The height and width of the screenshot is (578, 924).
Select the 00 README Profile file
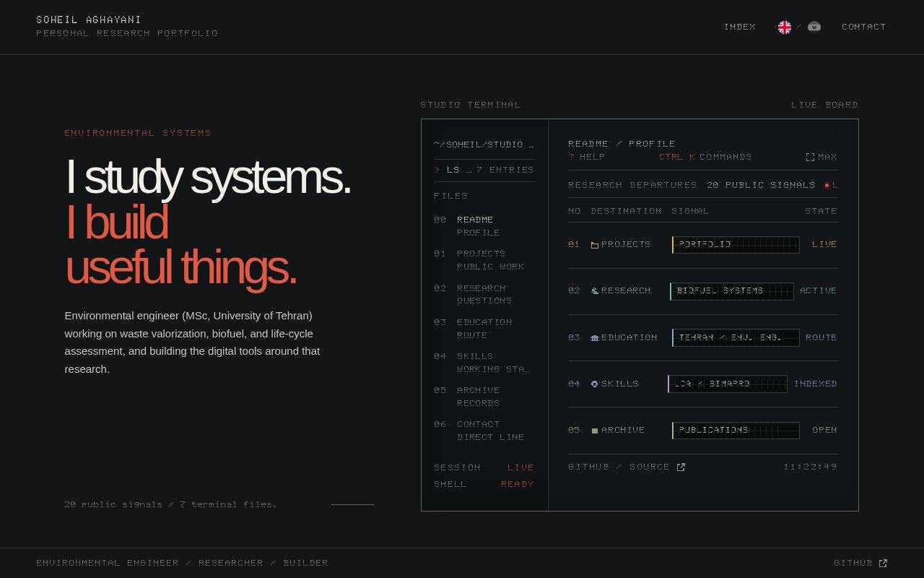484,226
